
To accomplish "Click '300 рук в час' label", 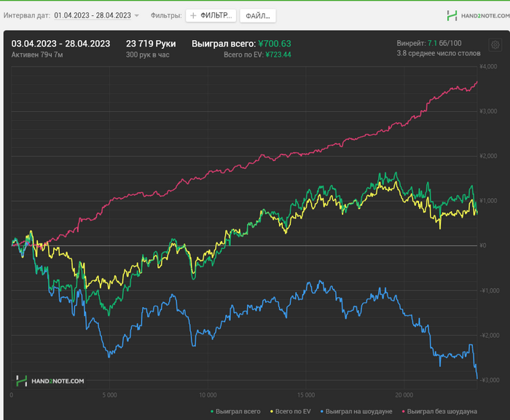I will tap(148, 55).
